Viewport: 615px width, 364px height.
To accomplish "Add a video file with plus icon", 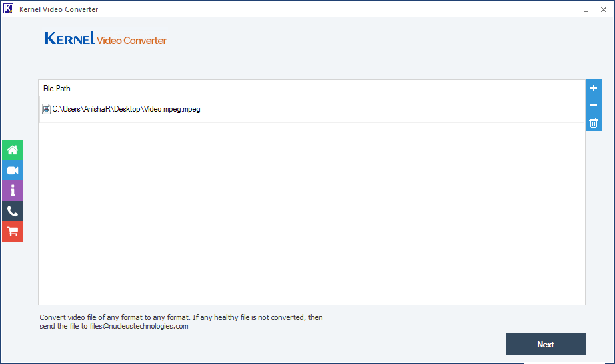I will (594, 88).
